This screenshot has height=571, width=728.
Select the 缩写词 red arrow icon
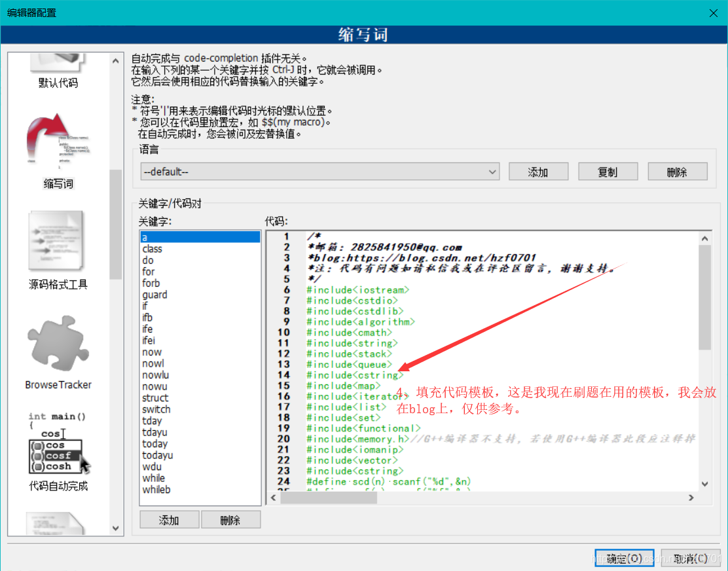pyautogui.click(x=58, y=140)
